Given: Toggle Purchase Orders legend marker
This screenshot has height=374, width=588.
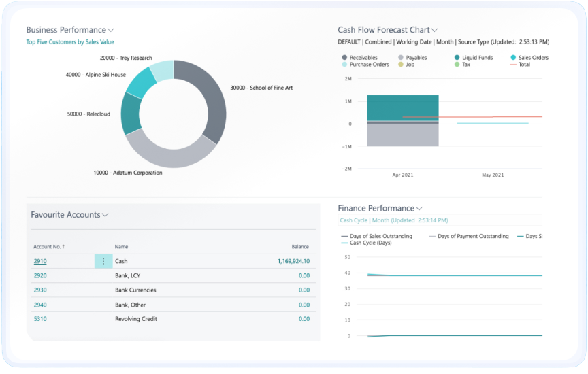Looking at the screenshot, I should (x=344, y=65).
